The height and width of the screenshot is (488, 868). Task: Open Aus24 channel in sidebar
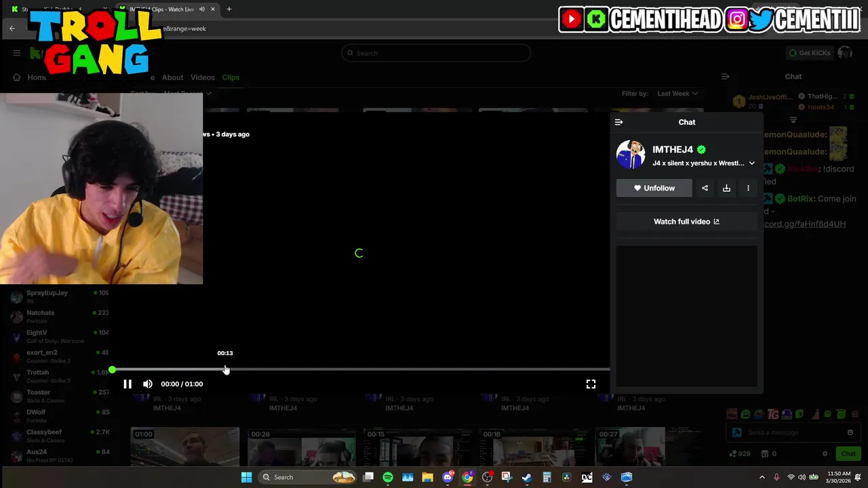[60, 455]
